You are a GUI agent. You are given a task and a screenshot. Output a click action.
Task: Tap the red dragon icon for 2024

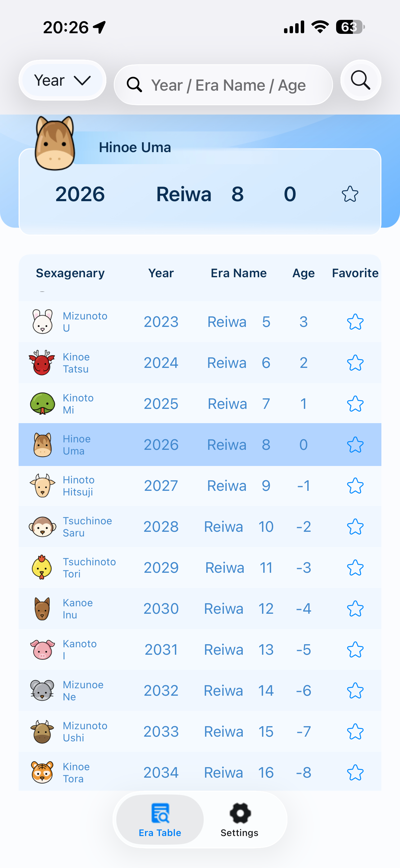point(42,363)
